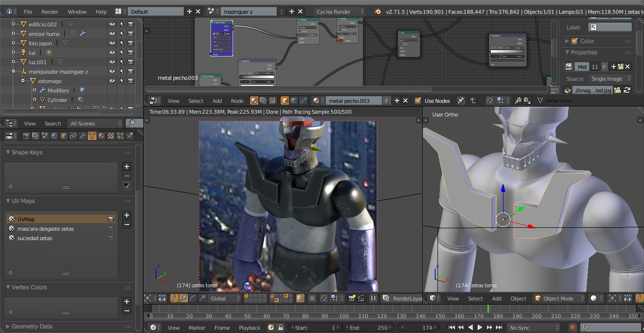The height and width of the screenshot is (333, 644).
Task: Open the All Scenes display dropdown
Action: point(96,124)
